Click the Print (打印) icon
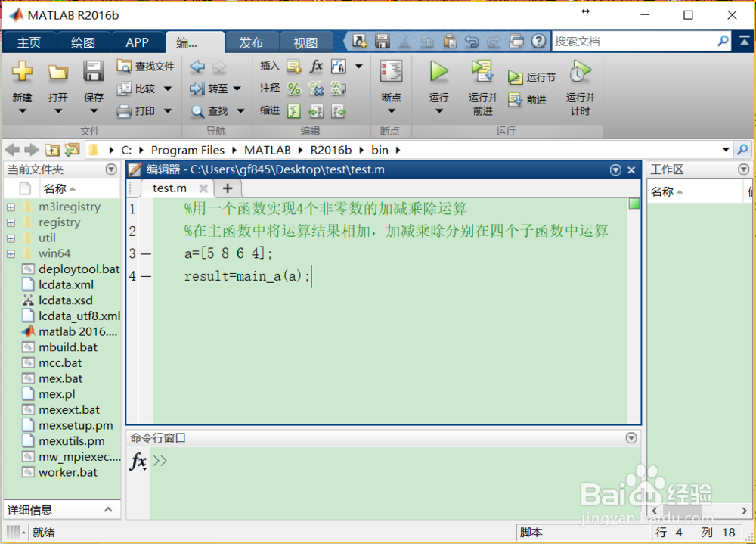756x544 pixels. [125, 111]
